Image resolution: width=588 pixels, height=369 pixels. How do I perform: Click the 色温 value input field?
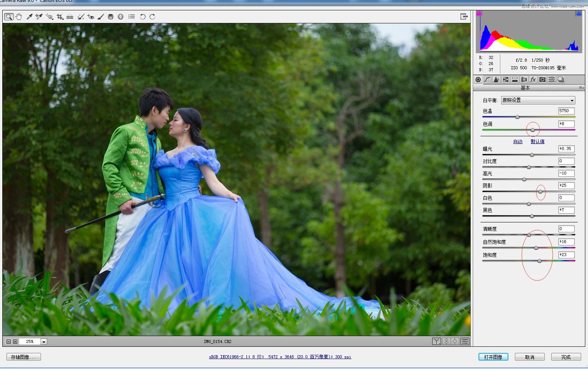(x=566, y=111)
